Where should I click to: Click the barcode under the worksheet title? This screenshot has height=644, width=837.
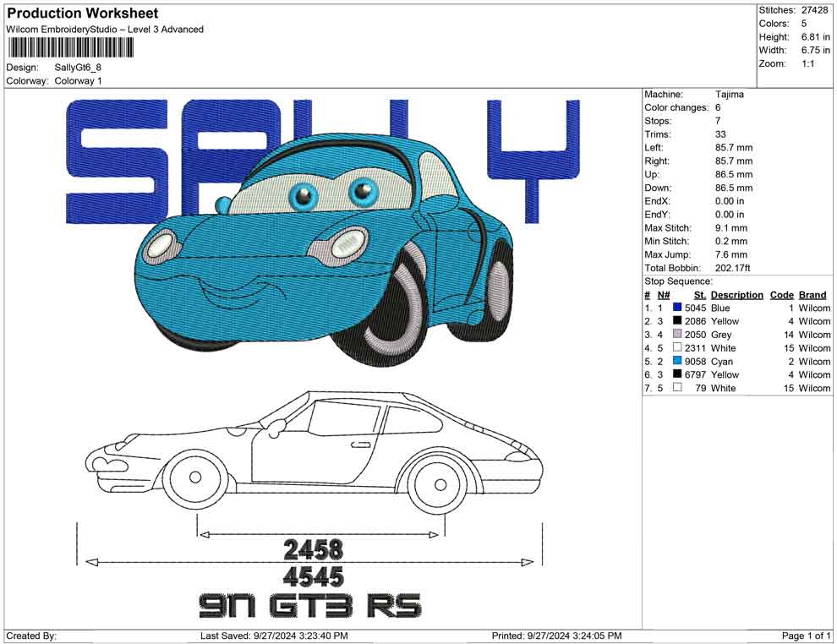[74, 46]
